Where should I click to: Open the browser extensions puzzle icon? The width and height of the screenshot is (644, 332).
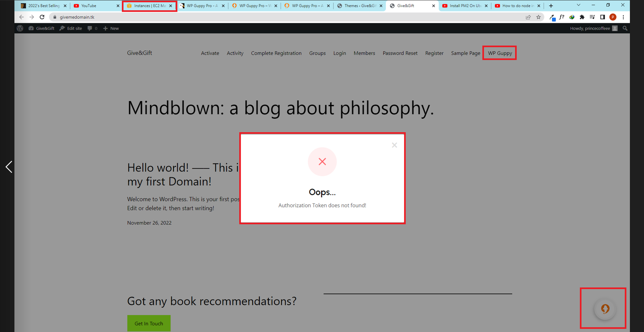tap(582, 17)
